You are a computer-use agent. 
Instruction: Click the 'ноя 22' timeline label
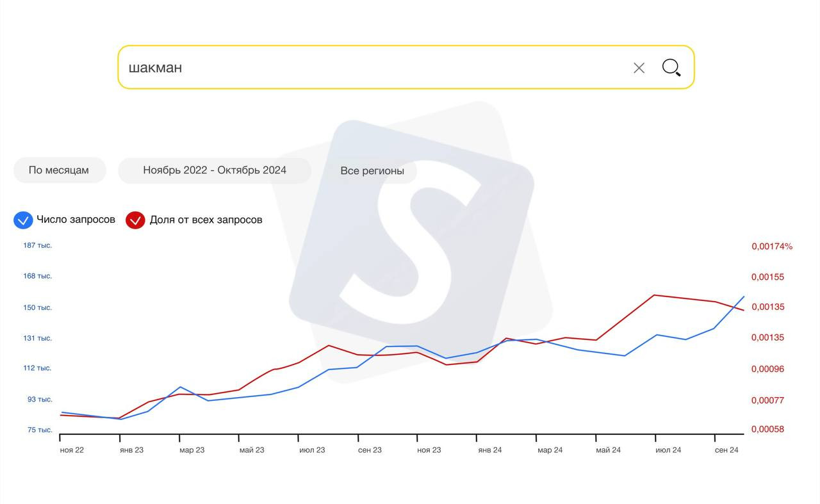[x=72, y=450]
